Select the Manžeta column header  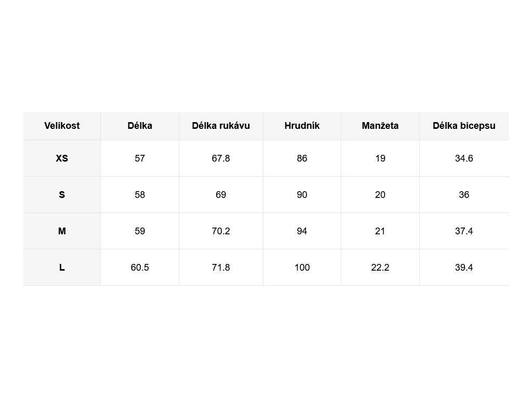tap(380, 126)
